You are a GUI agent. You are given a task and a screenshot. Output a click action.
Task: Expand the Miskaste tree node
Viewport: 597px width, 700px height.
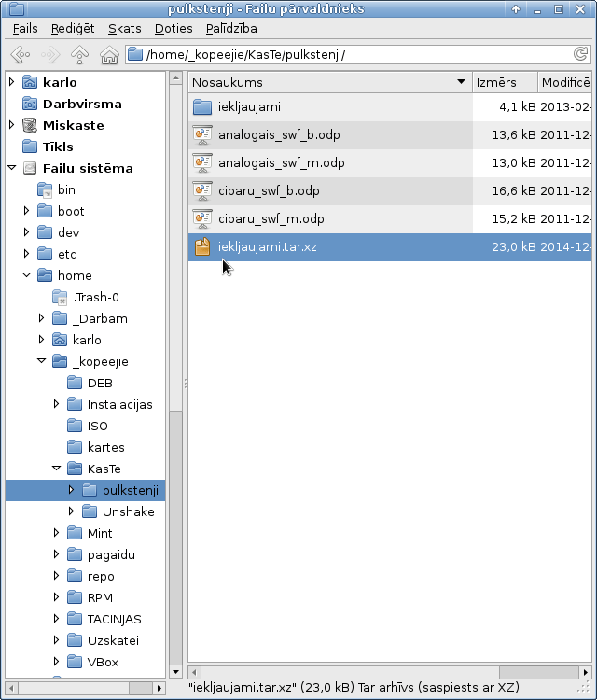coord(11,125)
